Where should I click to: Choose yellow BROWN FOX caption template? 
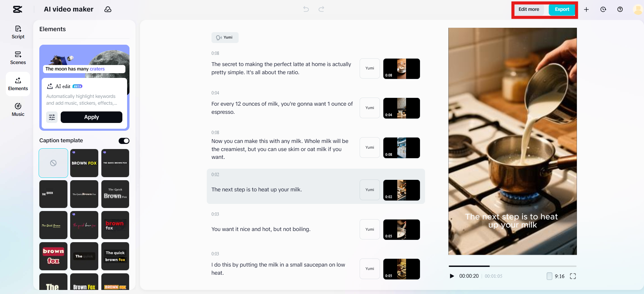tap(84, 163)
